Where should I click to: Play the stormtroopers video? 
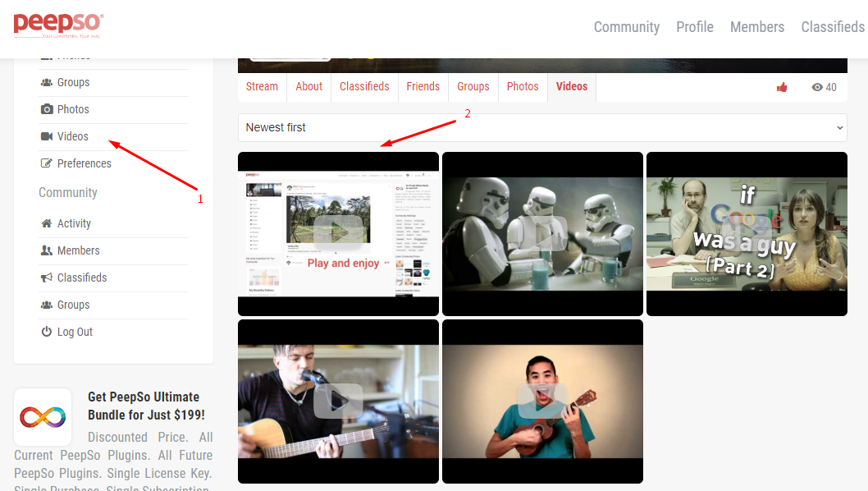(x=542, y=234)
